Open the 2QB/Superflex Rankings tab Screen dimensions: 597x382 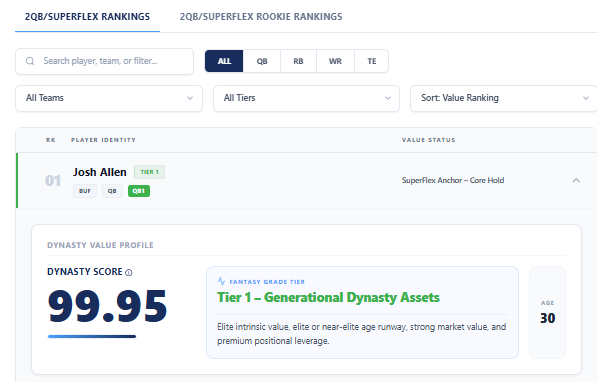(87, 17)
